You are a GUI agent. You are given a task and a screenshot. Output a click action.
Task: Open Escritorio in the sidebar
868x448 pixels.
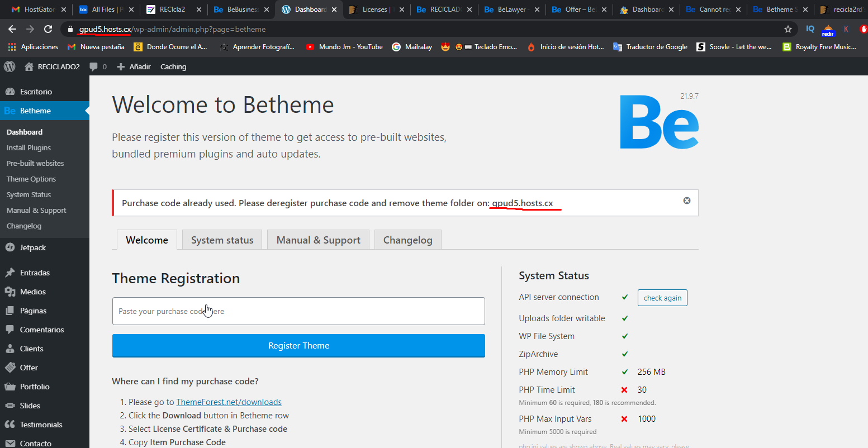tap(45, 92)
